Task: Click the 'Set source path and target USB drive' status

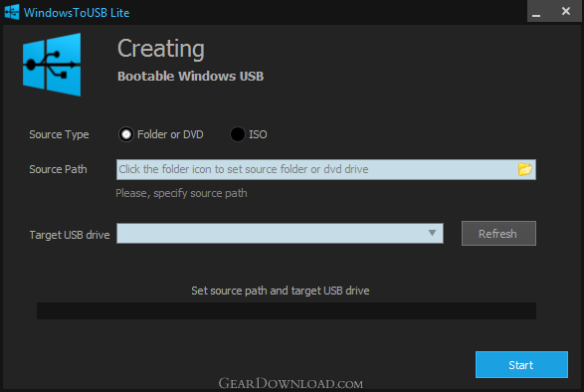Action: pos(281,291)
